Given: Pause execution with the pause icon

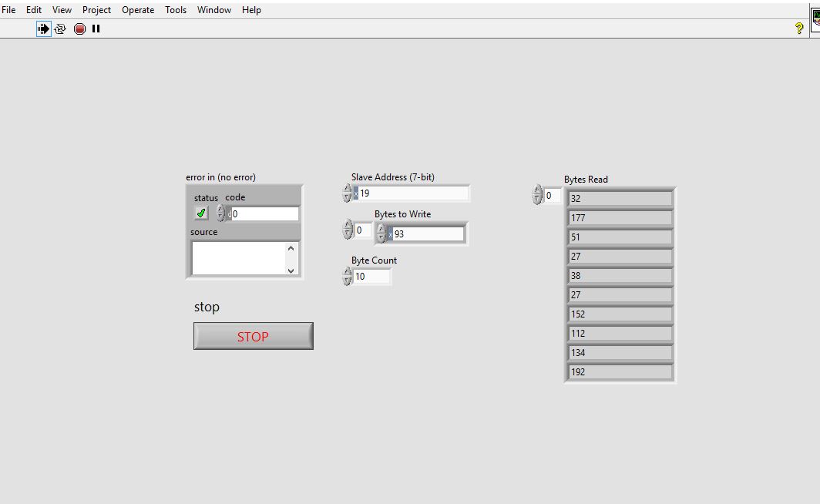Looking at the screenshot, I should coord(96,29).
